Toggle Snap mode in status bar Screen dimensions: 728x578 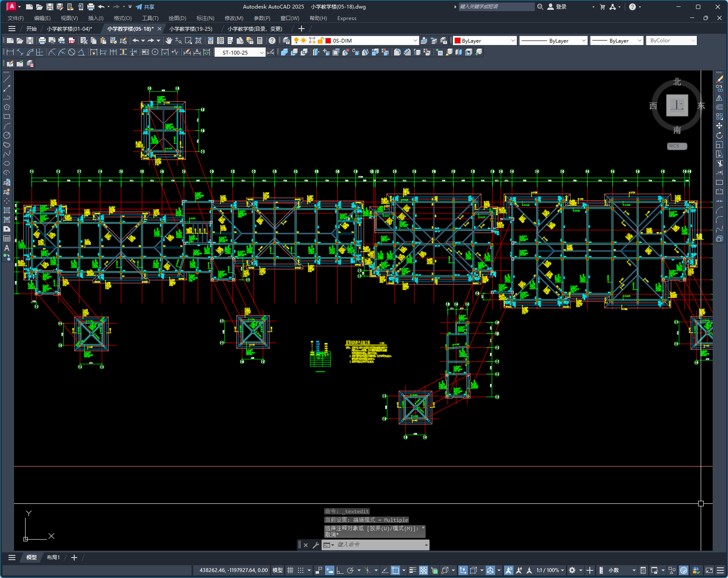(301, 570)
